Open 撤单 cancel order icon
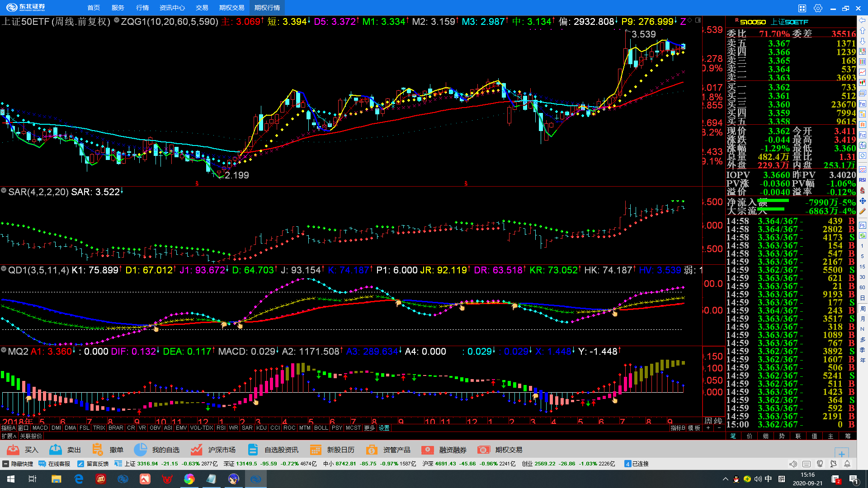The height and width of the screenshot is (488, 868). pyautogui.click(x=97, y=450)
